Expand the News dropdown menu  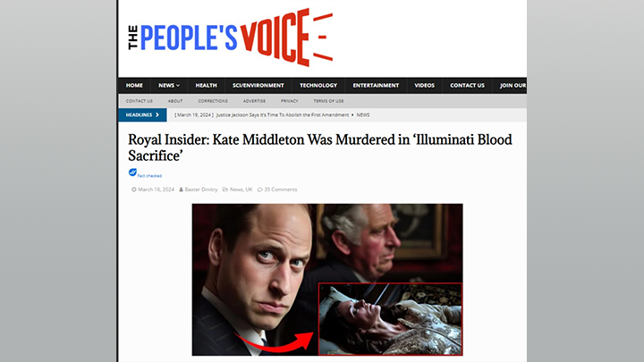[x=169, y=86]
